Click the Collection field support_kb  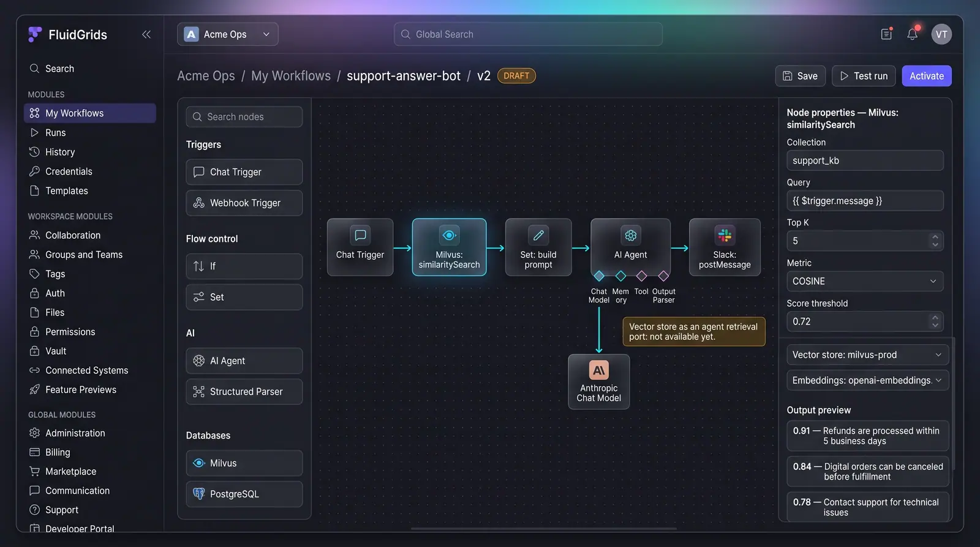(865, 160)
